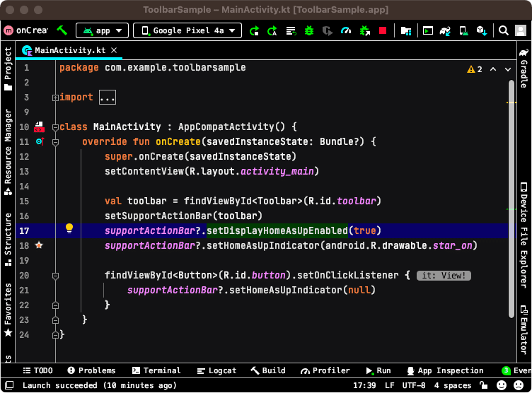Open the Gradle tool window
Viewport: 532px width, 393px height.
524,68
